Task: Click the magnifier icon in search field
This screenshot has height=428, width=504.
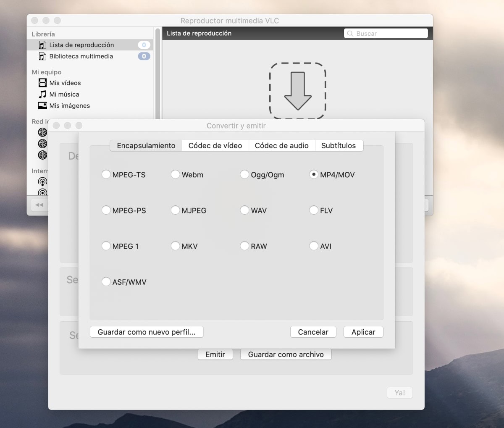Action: (350, 34)
